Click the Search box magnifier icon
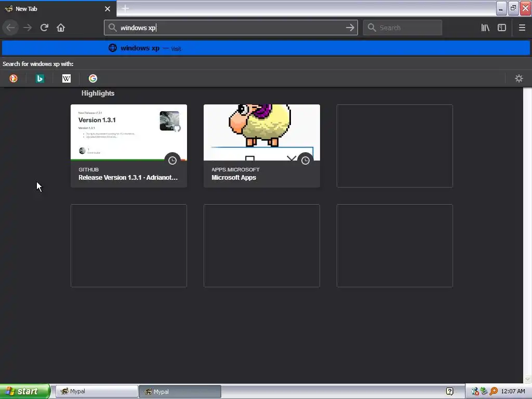The image size is (532, 399). pos(372,28)
